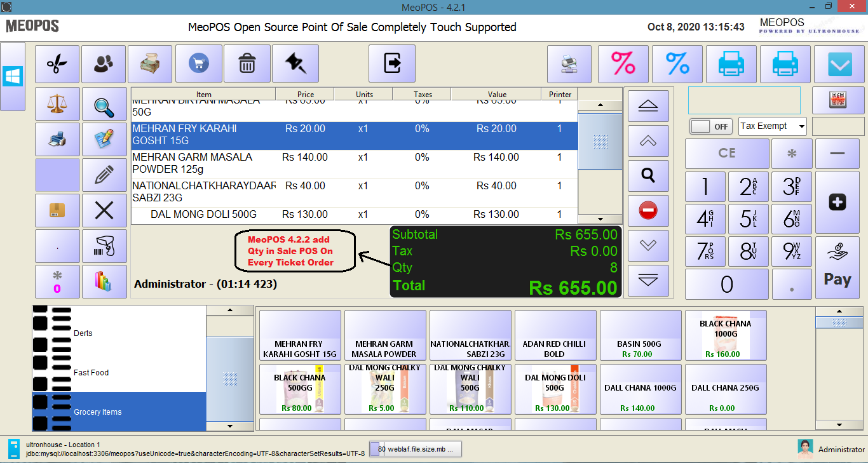Click the black plus button on numpad
Image resolution: width=868 pixels, height=463 pixels.
(837, 203)
